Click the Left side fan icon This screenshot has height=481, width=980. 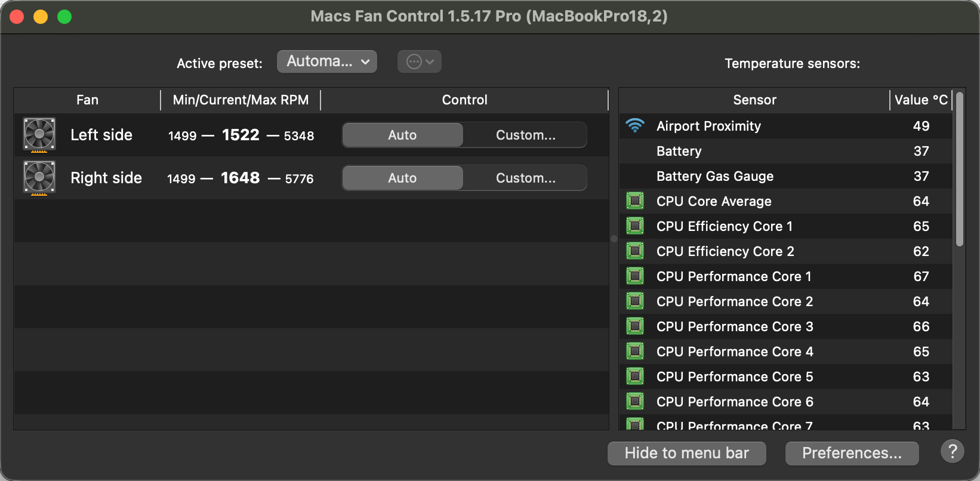tap(39, 135)
